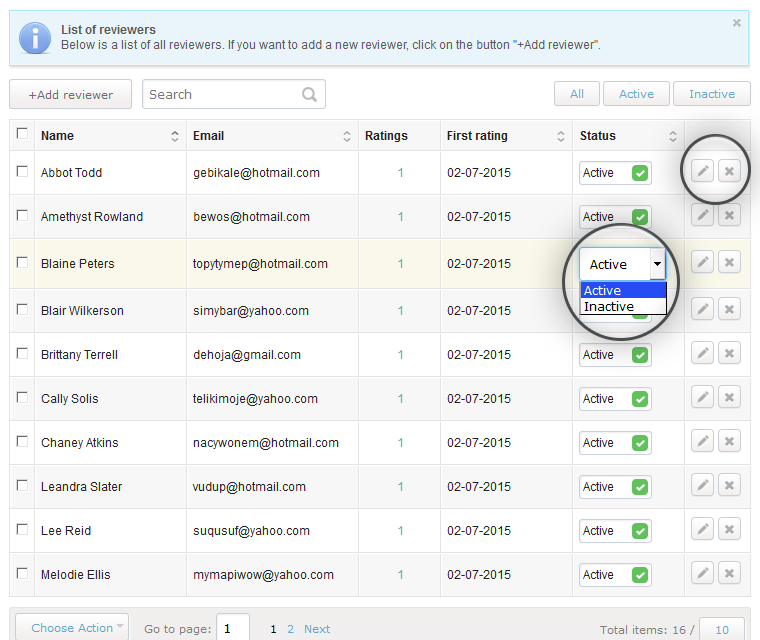Select Brittany Terrell's checkbox
Image resolution: width=760 pixels, height=640 pixels.
[22, 353]
